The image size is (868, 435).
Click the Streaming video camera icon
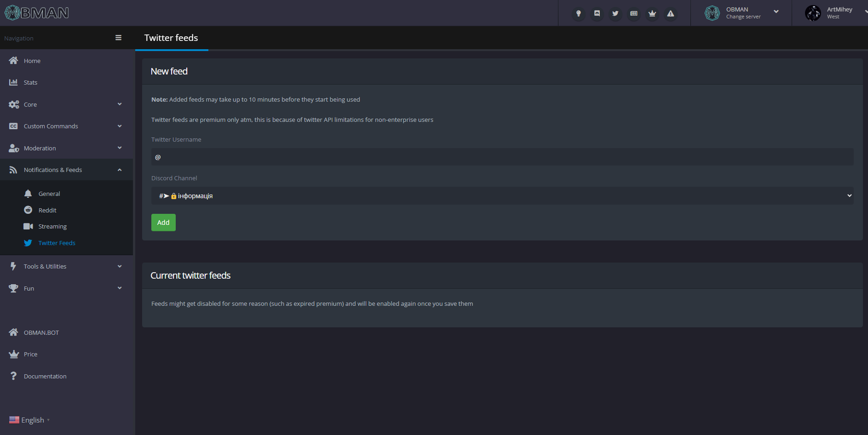(x=28, y=226)
